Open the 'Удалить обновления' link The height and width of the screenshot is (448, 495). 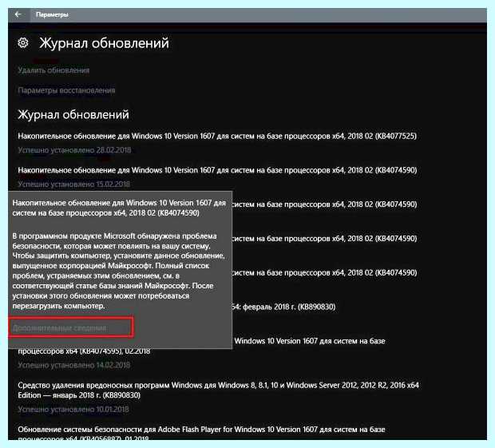[53, 70]
